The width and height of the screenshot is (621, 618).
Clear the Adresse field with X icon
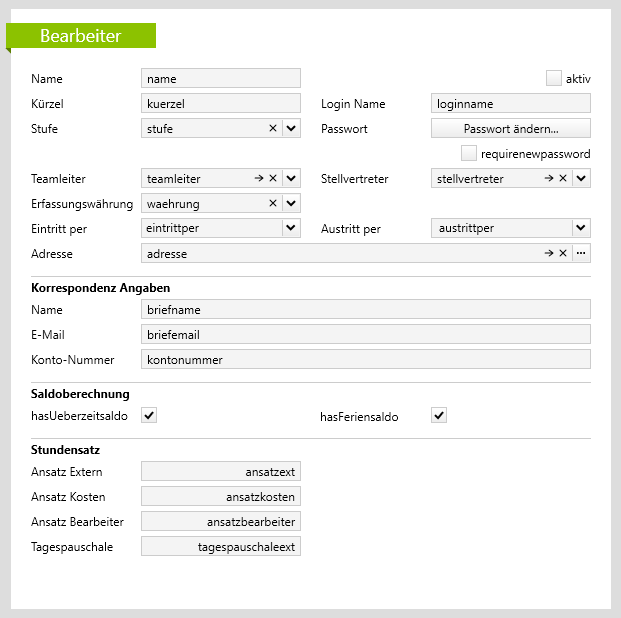coord(563,253)
